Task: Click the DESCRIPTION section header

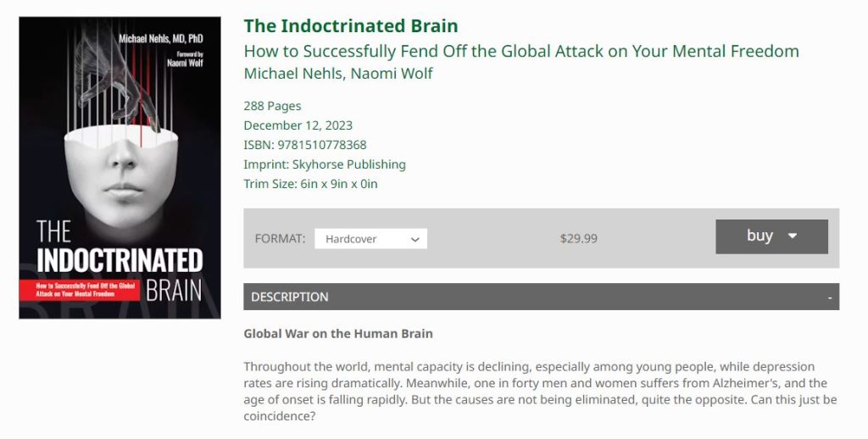Action: click(290, 297)
